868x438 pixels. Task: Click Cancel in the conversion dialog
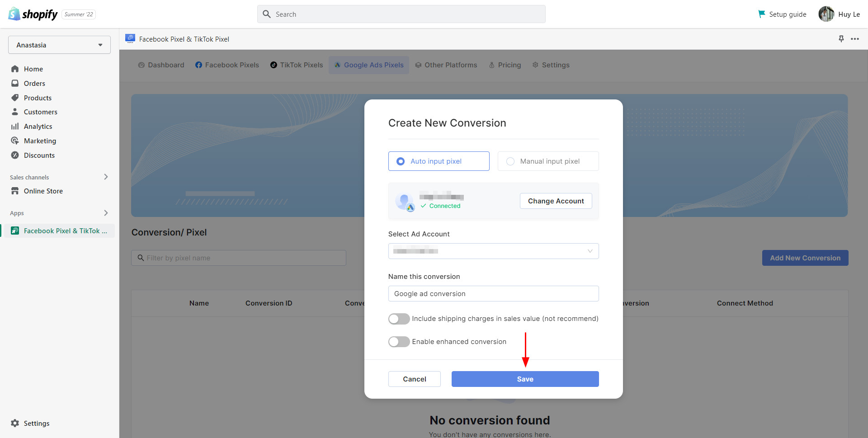point(414,379)
